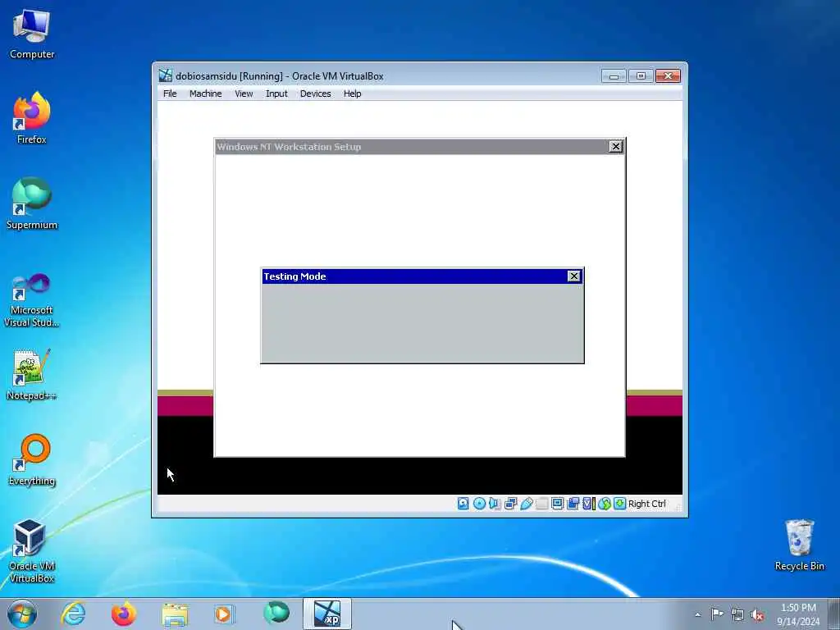Open the File menu in VirtualBox

(170, 94)
